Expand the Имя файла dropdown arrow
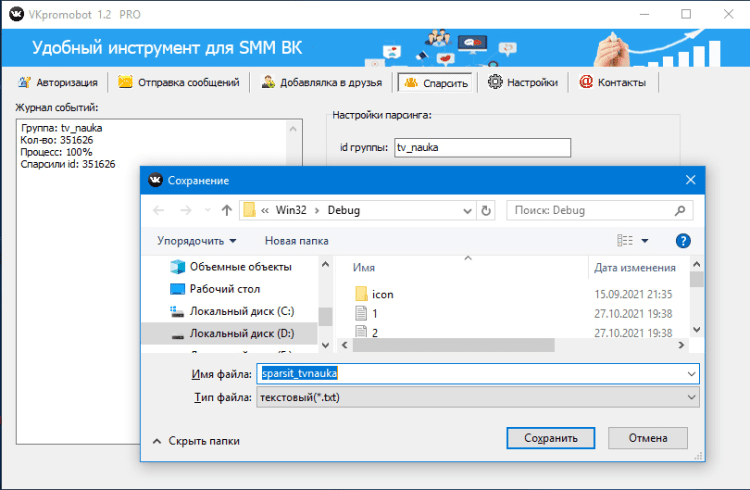Viewport: 750px width, 490px height. pyautogui.click(x=691, y=374)
